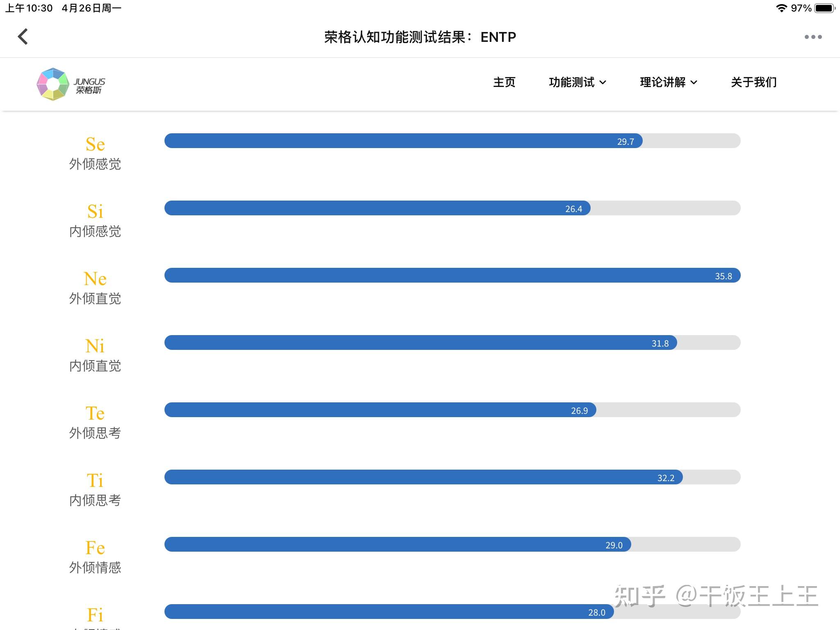The height and width of the screenshot is (630, 840).
Task: Click the 外倾思考 subtitle text
Action: click(95, 433)
